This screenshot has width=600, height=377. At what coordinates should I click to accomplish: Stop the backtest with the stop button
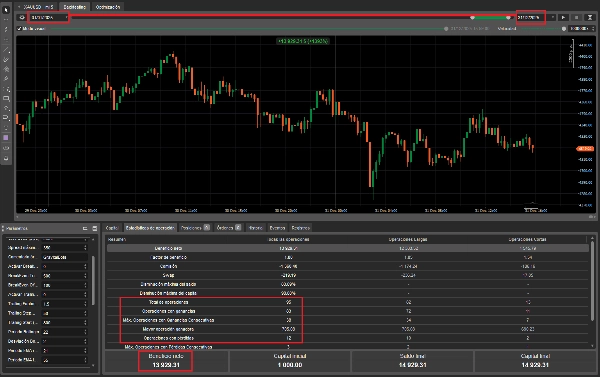click(x=577, y=18)
